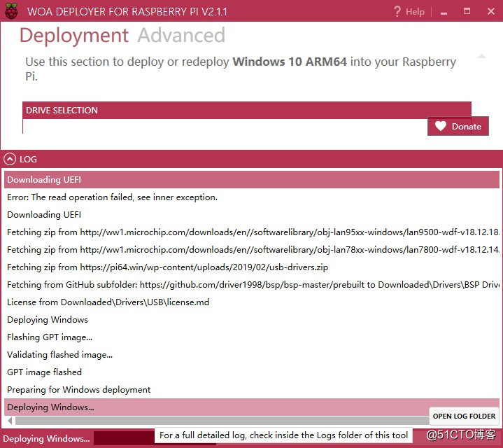The height and width of the screenshot is (448, 503).
Task: Select highlighted 'Deploying Windows...' log row
Action: [x=252, y=407]
